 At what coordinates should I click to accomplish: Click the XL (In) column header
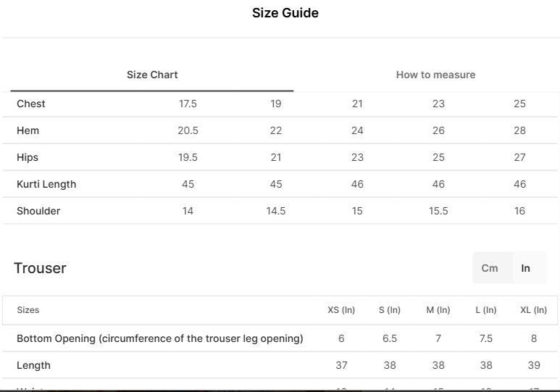(x=534, y=310)
